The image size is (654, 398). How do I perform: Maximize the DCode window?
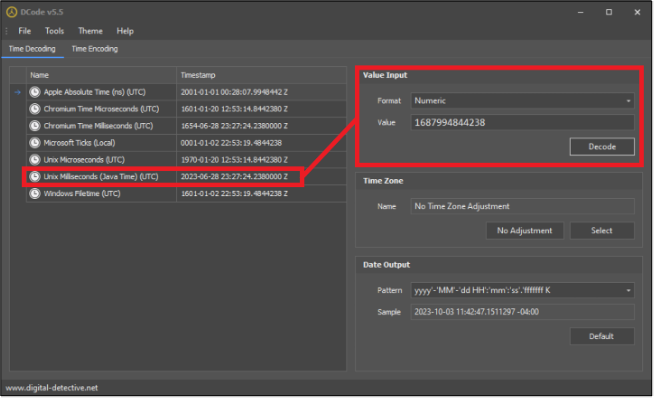(609, 12)
